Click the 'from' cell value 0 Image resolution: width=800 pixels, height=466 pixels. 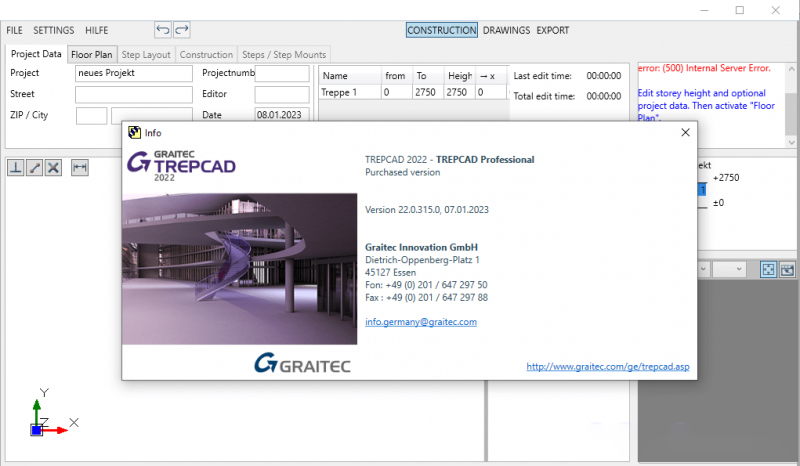coord(396,92)
